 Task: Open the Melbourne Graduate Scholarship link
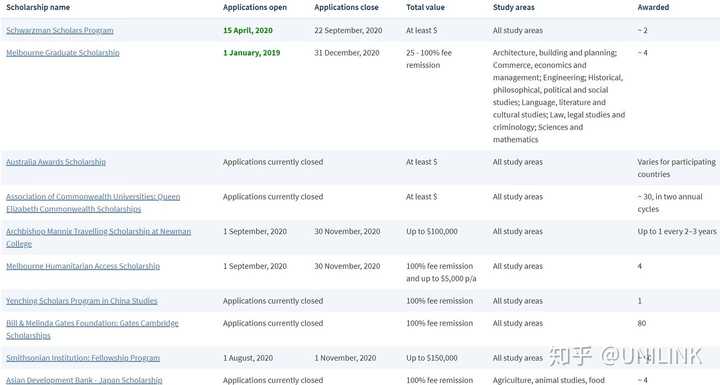[x=63, y=53]
